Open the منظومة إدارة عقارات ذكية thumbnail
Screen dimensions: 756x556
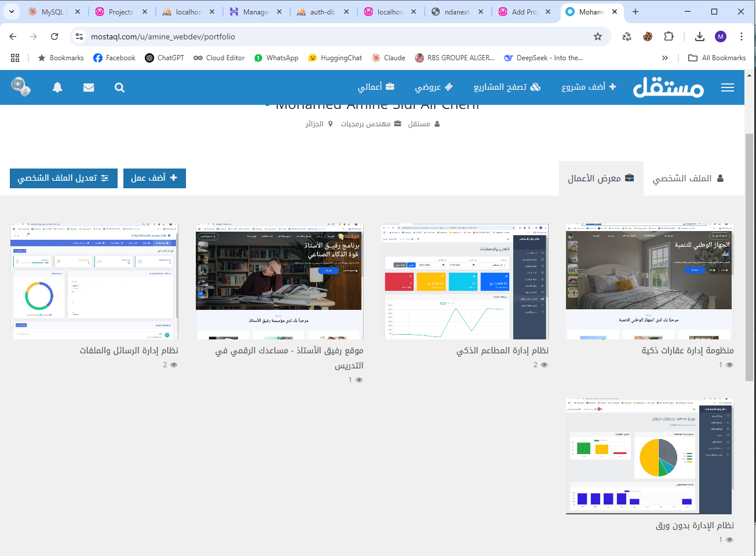pyautogui.click(x=649, y=281)
